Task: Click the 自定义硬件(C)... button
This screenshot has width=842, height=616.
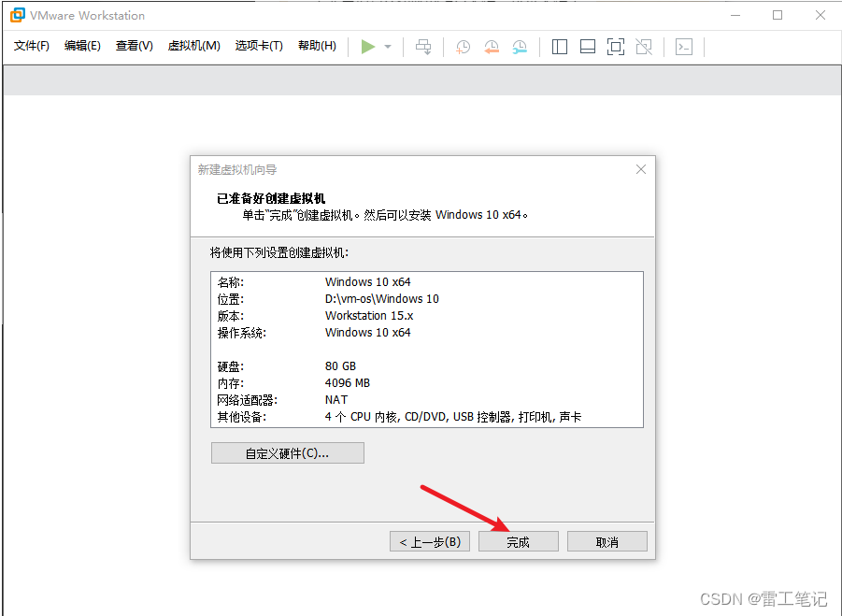Action: [287, 452]
